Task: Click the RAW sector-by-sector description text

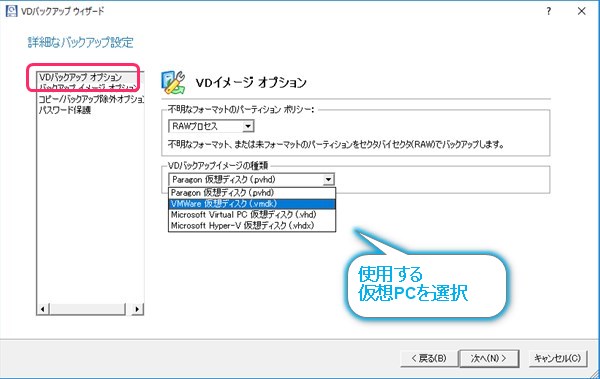Action: 336,144
